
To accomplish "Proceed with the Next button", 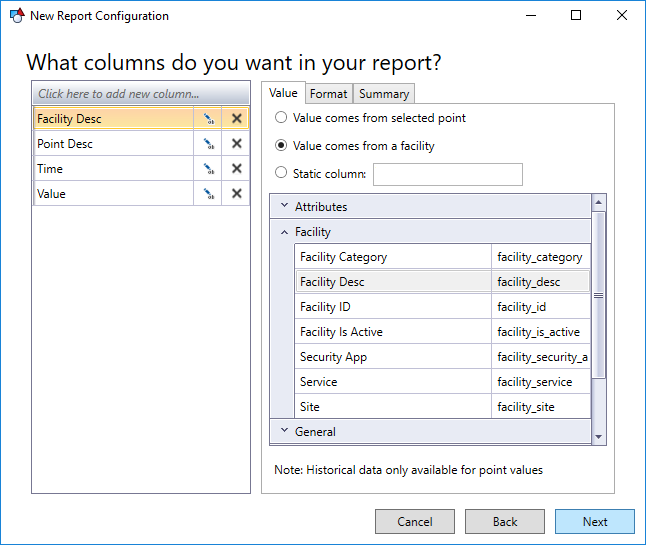I will 595,522.
